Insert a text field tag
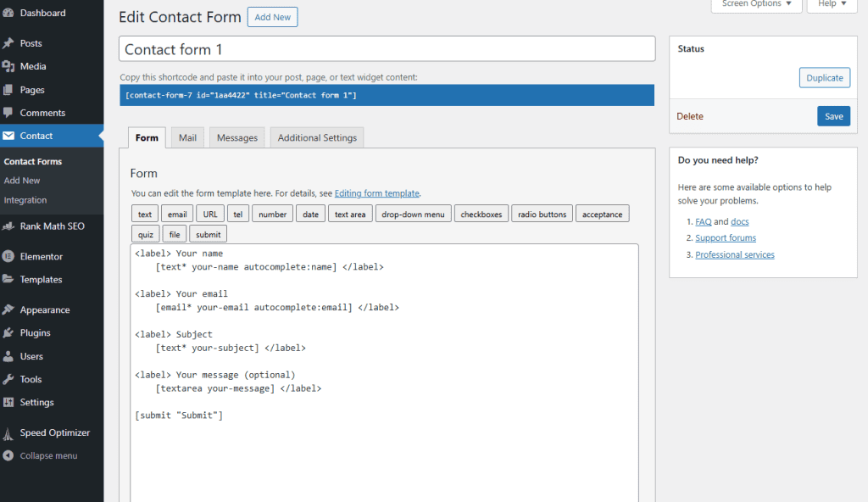This screenshot has height=502, width=868. coord(145,214)
